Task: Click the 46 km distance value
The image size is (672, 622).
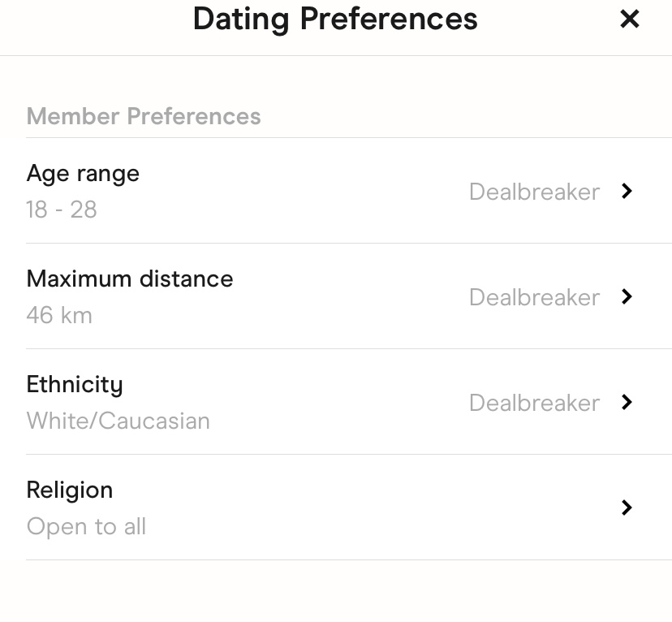Action: (59, 315)
